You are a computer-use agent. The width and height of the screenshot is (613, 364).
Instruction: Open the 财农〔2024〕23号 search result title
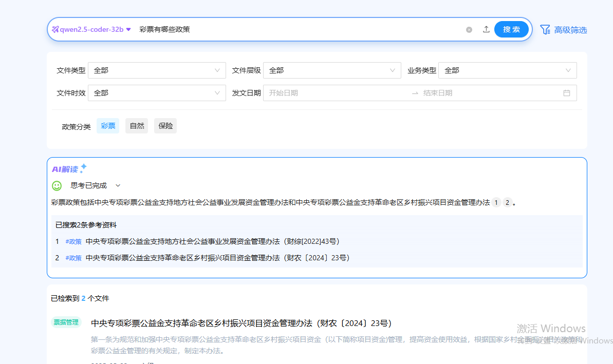pyautogui.click(x=241, y=323)
